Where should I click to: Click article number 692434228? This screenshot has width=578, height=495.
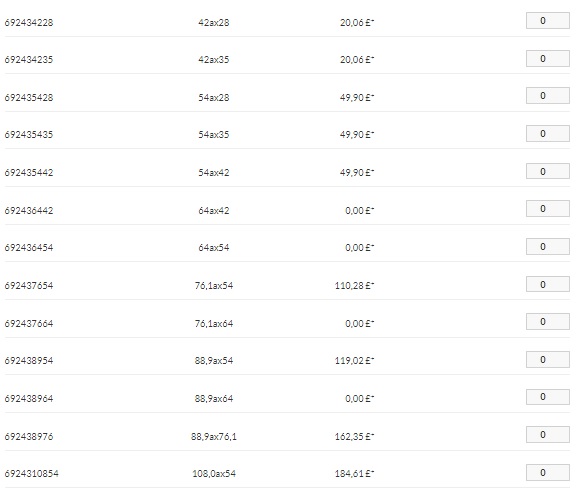(x=29, y=22)
